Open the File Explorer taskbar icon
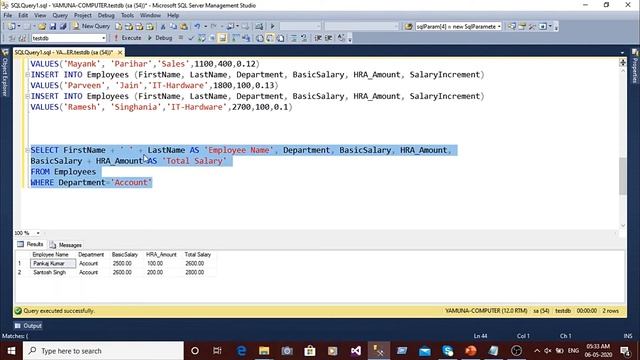 [264, 351]
